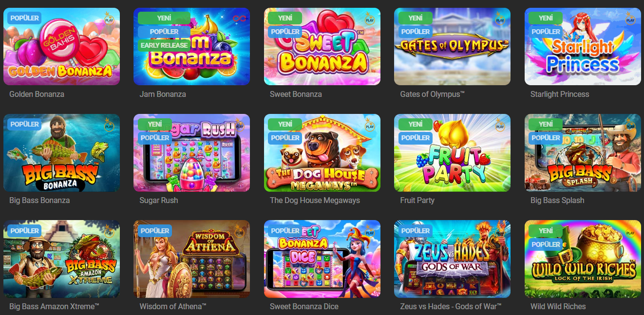The image size is (644, 315).
Task: Open the Golden Bonanza game thumbnail
Action: [61, 46]
